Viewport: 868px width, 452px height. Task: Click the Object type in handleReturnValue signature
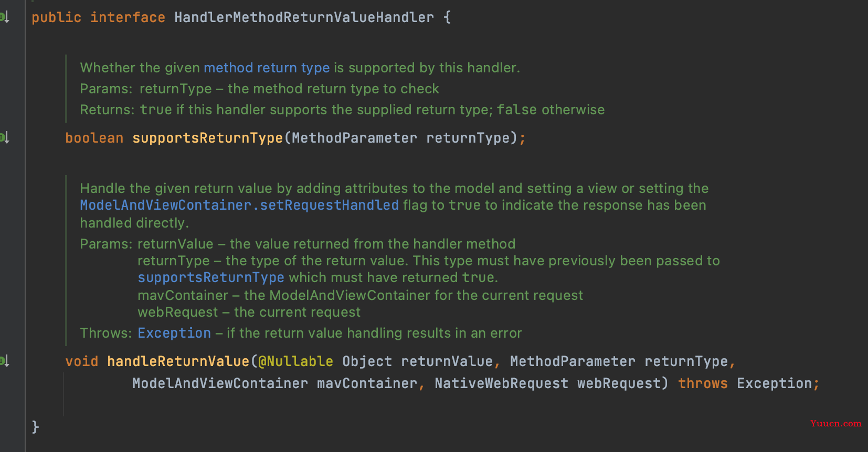(x=367, y=361)
